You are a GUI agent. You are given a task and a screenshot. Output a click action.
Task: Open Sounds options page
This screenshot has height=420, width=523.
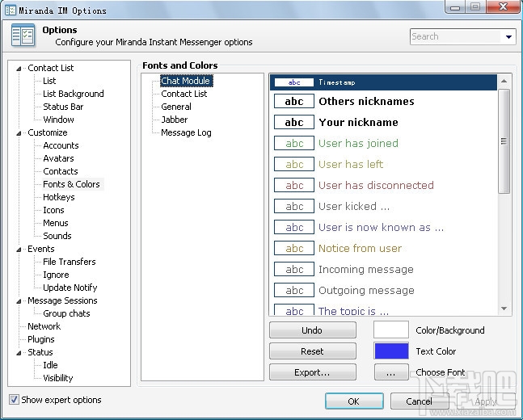tap(57, 236)
